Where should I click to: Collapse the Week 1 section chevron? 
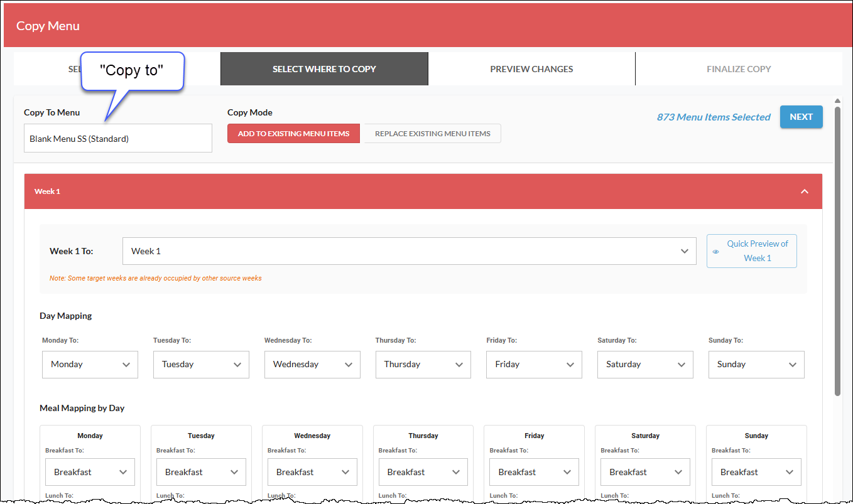click(805, 191)
